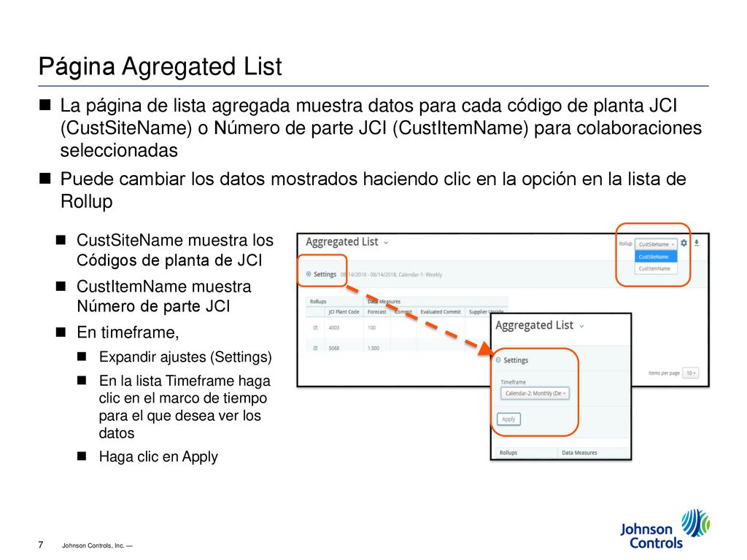The width and height of the screenshot is (747, 560).
Task: Choose the CustItemName option in Rollup list
Action: pyautogui.click(x=656, y=268)
